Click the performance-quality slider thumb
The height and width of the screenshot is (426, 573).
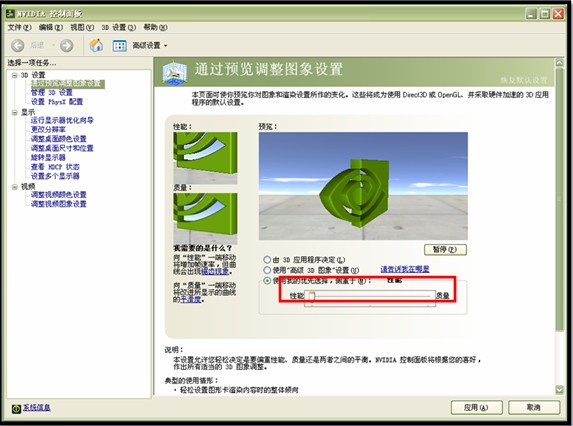click(311, 295)
